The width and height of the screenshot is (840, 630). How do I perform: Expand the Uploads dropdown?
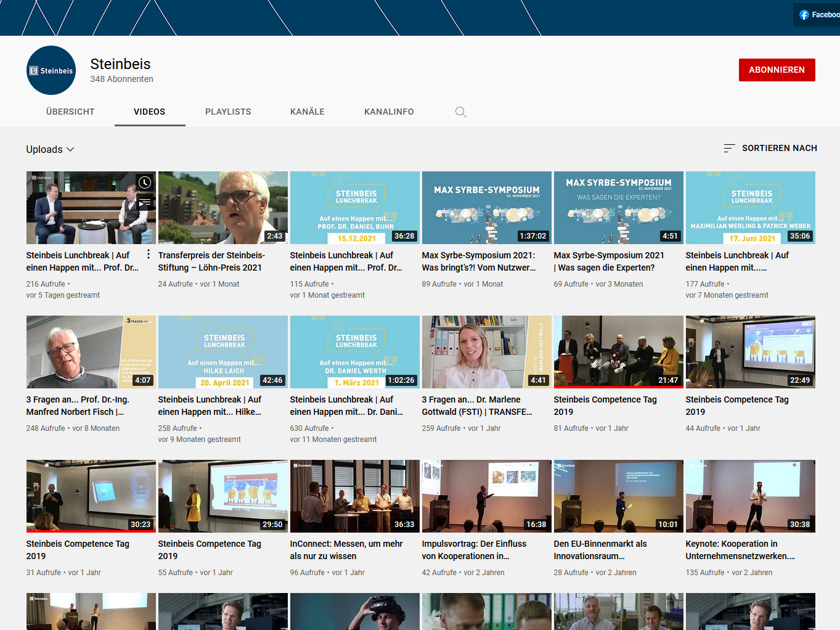pyautogui.click(x=50, y=149)
